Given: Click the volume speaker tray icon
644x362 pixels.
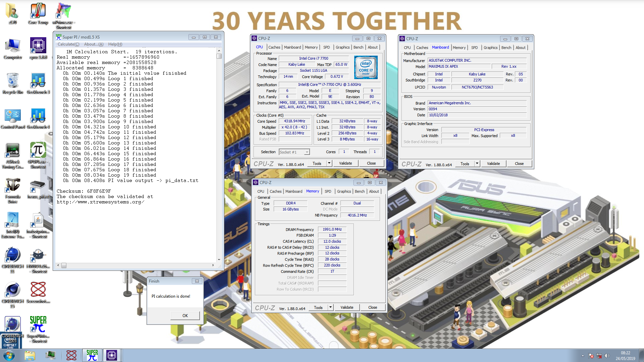Looking at the screenshot, I should click(x=607, y=356).
